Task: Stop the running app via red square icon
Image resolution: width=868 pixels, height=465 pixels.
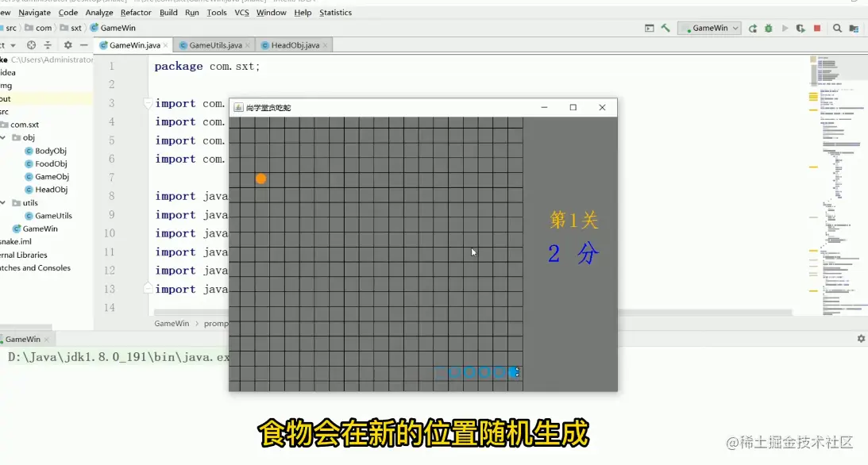Action: (x=817, y=27)
